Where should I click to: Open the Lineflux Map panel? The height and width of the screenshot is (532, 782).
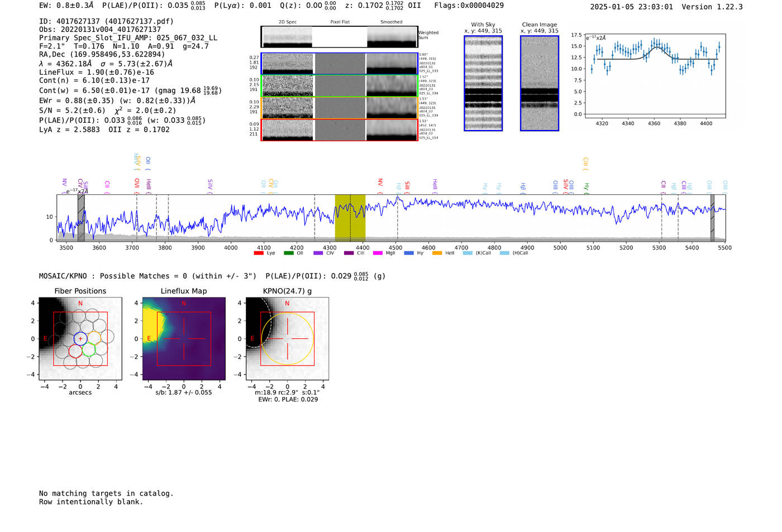tap(184, 339)
